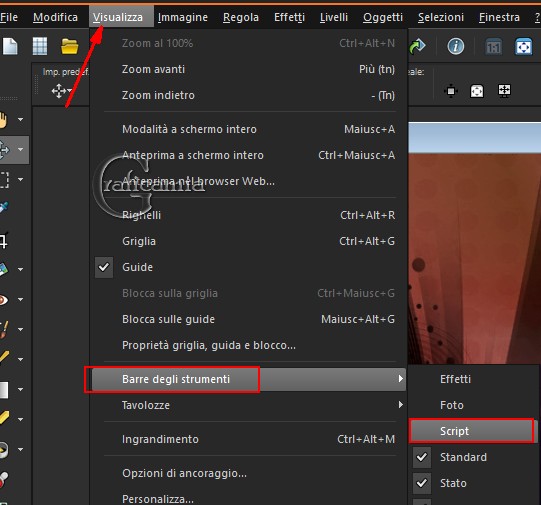Image resolution: width=541 pixels, height=505 pixels.
Task: Expand the Pan tool flyout arrow
Action: (x=20, y=120)
